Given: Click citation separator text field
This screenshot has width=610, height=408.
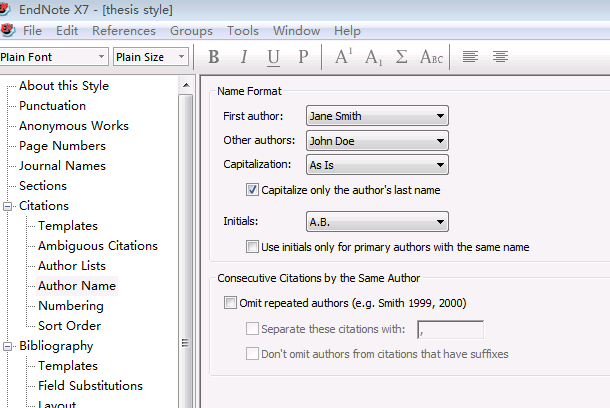Looking at the screenshot, I should pyautogui.click(x=450, y=330).
